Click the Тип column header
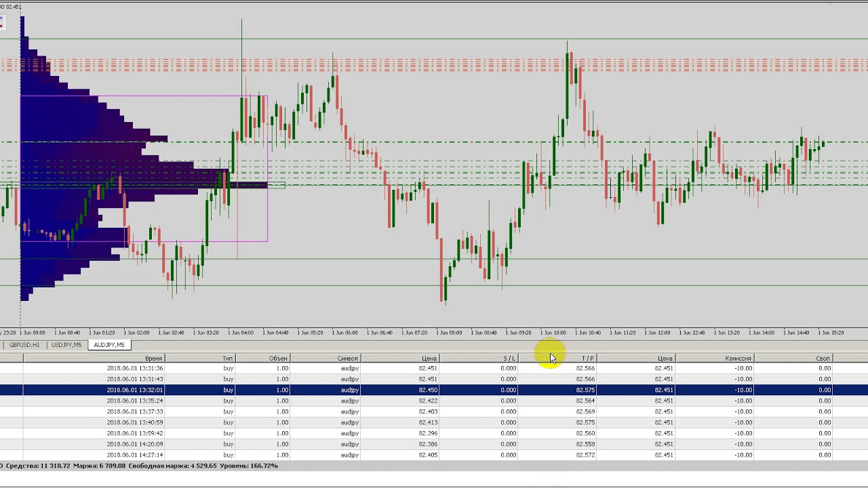The image size is (868, 488). pyautogui.click(x=228, y=358)
